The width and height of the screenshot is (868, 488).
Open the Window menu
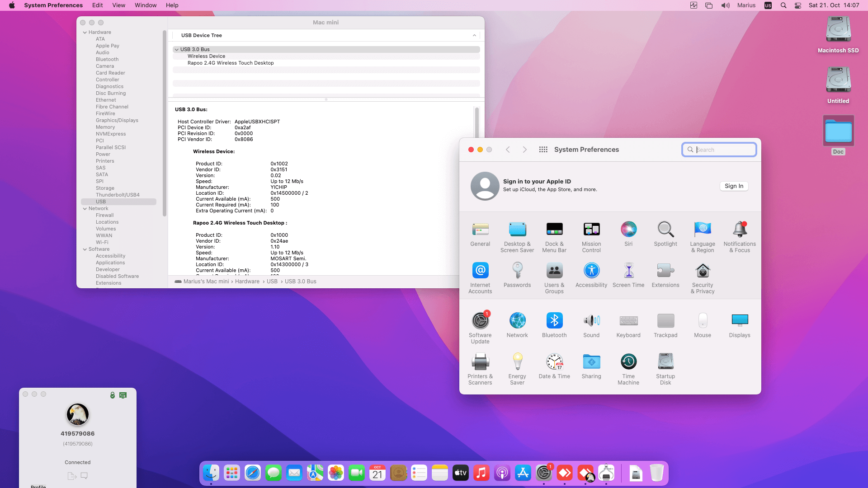tap(146, 5)
